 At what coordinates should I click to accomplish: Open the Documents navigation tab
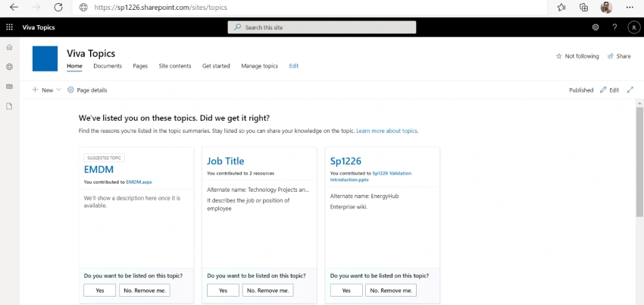(108, 66)
